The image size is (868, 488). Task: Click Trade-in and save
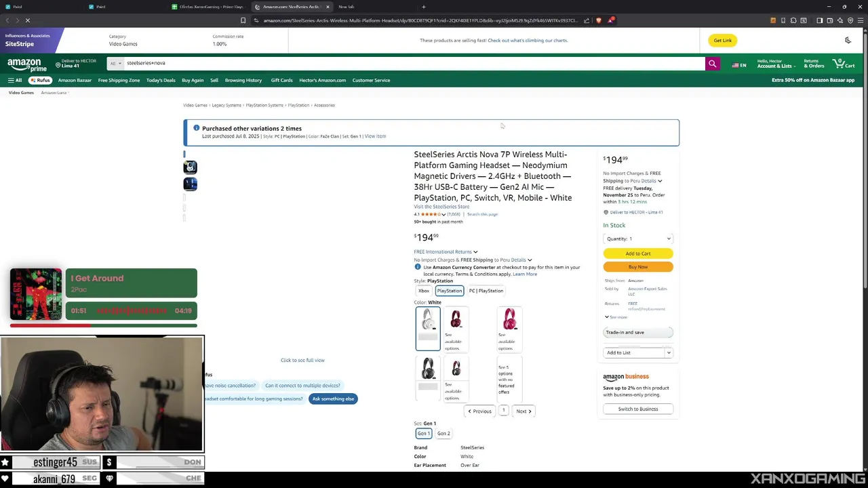point(638,332)
